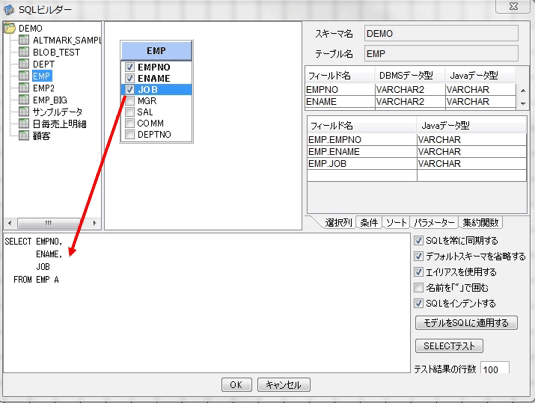This screenshot has width=535, height=403.
Task: Click the FROM EMP A line in SQL text
Action: [36, 279]
